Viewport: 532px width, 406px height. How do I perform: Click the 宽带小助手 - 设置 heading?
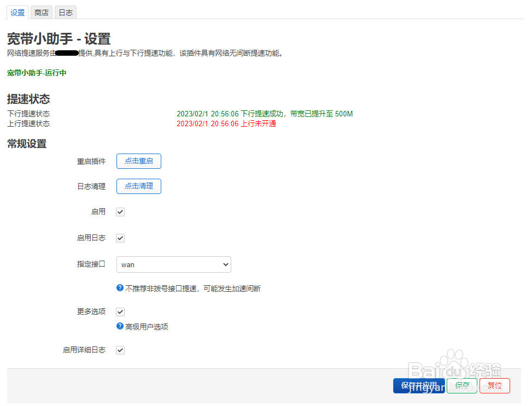click(x=59, y=39)
